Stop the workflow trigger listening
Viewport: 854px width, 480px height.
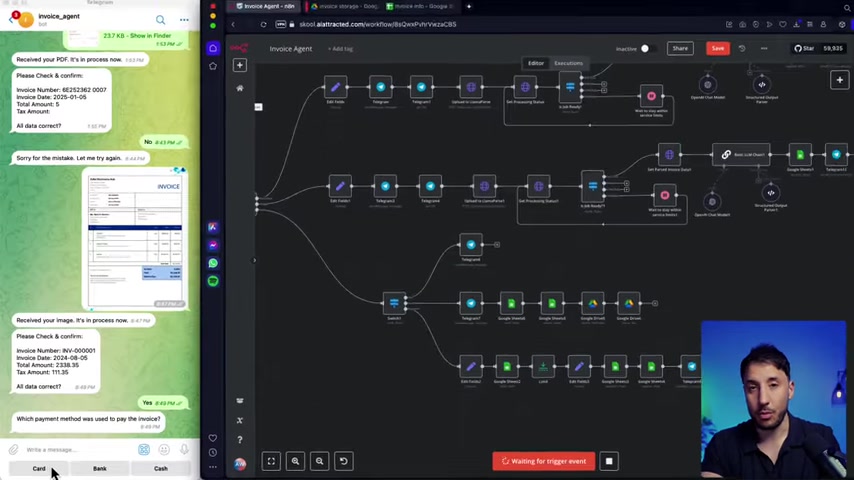click(x=609, y=461)
